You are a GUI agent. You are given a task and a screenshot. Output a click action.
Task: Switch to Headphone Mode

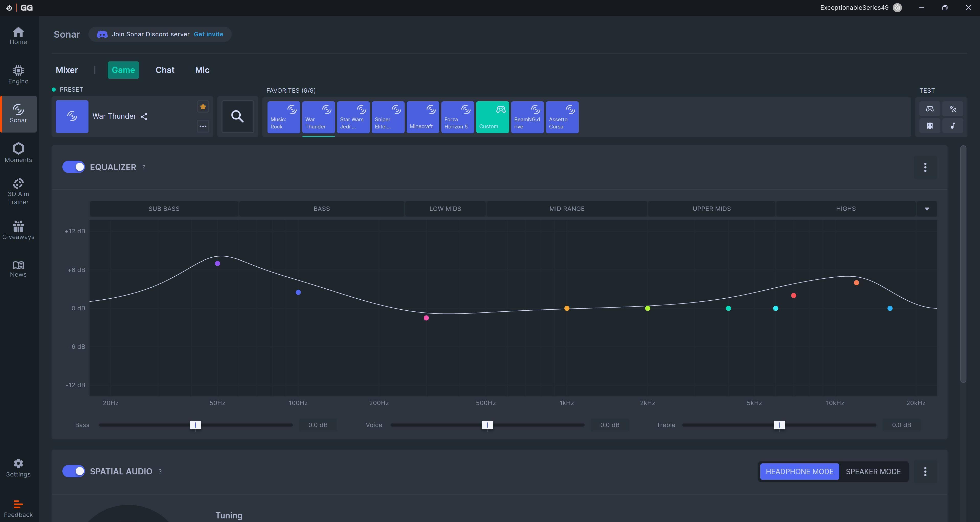point(799,471)
